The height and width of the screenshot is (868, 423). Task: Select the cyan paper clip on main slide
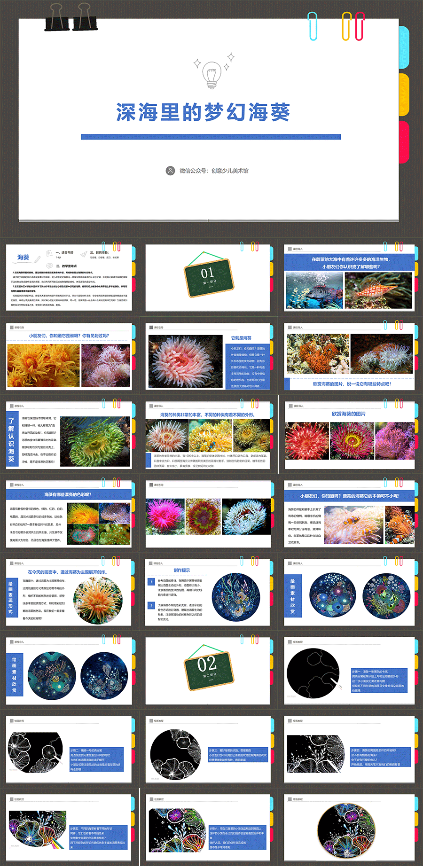pos(313,26)
